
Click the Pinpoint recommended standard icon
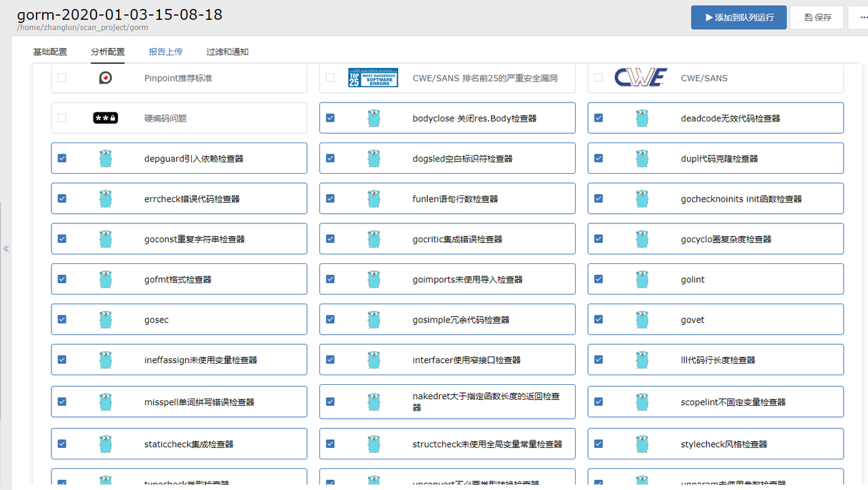click(x=105, y=78)
